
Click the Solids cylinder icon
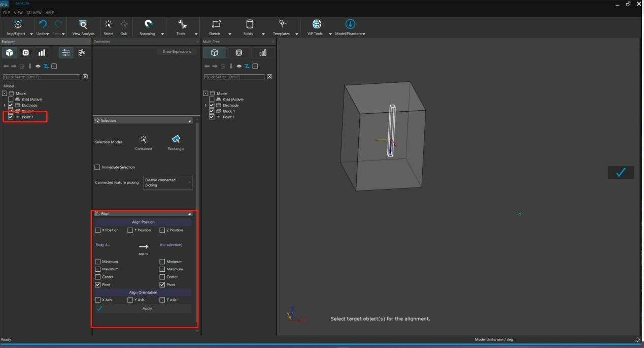249,24
